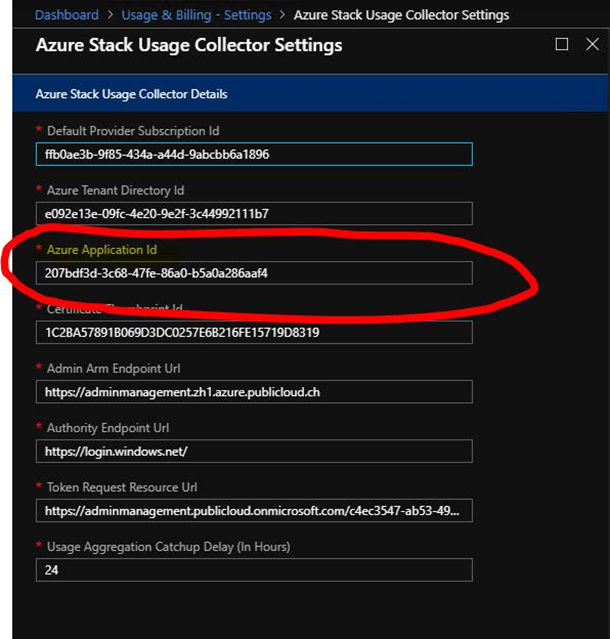
Task: Click the Admin Arm Endpoint Url field
Action: pos(254,392)
